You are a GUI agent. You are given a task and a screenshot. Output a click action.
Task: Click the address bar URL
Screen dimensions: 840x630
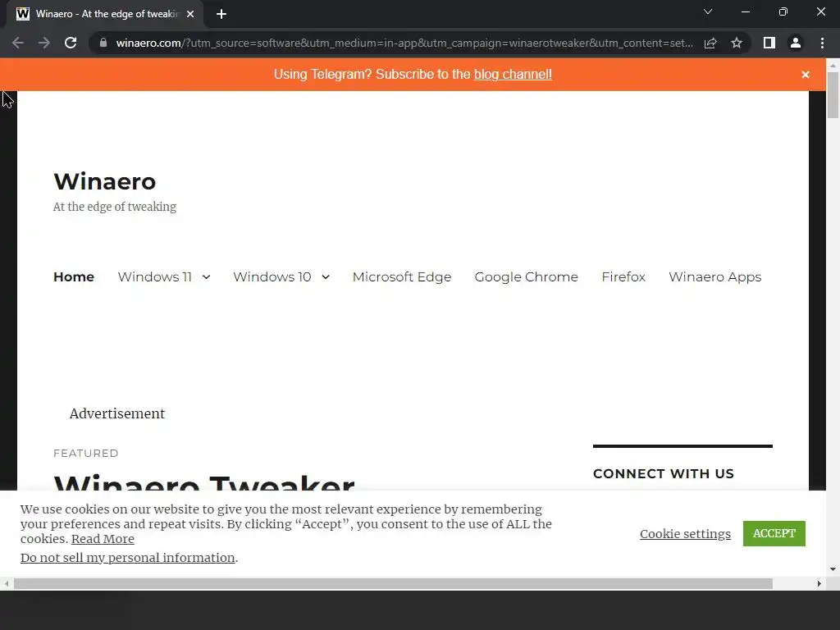[404, 43]
